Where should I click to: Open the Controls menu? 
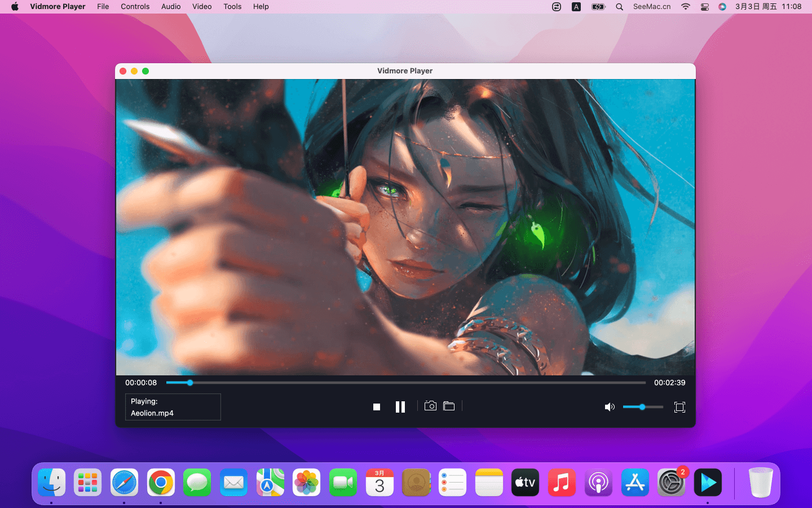coord(135,7)
